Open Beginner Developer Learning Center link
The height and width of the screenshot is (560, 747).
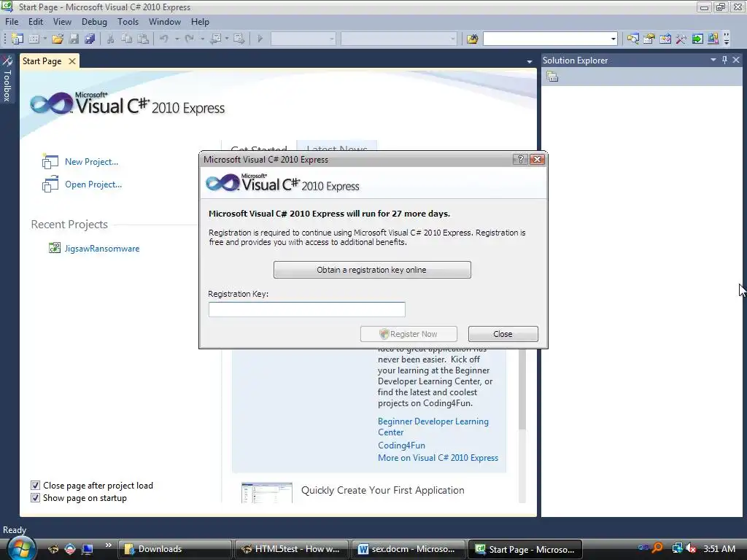coord(433,427)
